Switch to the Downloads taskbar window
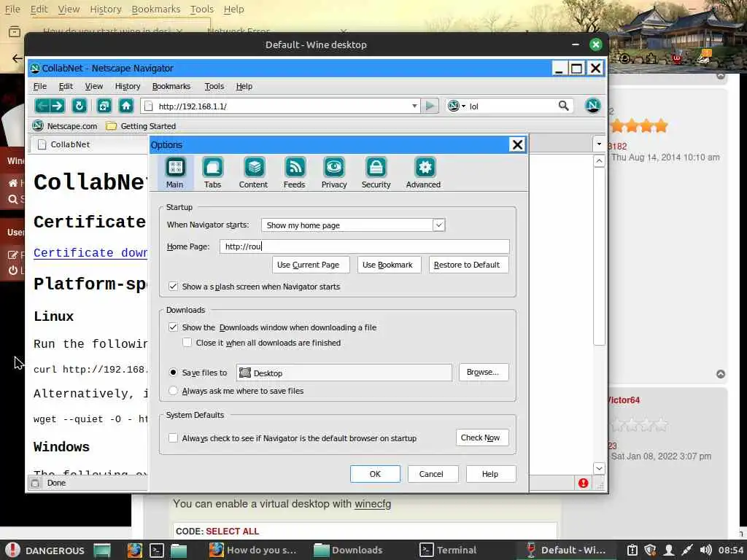The height and width of the screenshot is (560, 747). pyautogui.click(x=349, y=551)
